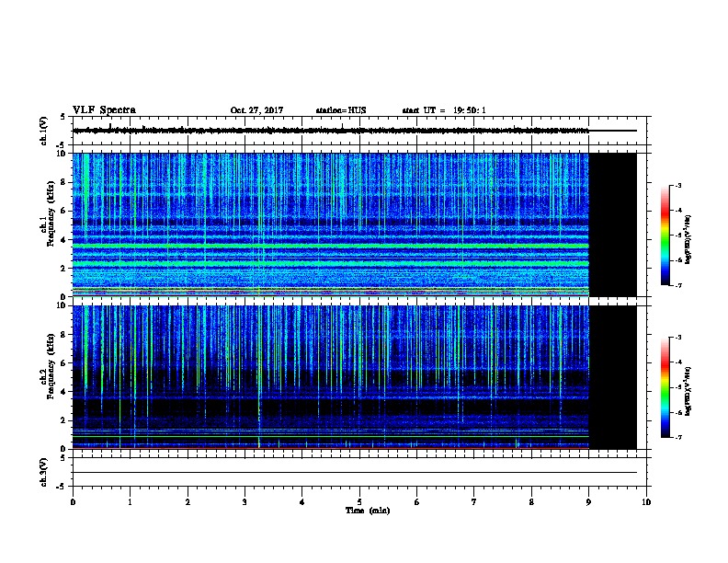Click the "9" tick on the Time axis
728x563 pixels.
(588, 502)
